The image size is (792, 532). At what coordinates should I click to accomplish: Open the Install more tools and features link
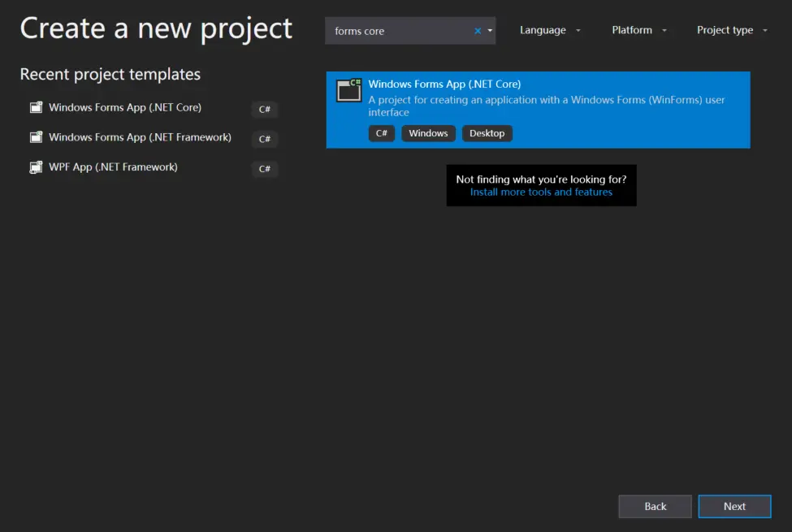[x=541, y=192]
